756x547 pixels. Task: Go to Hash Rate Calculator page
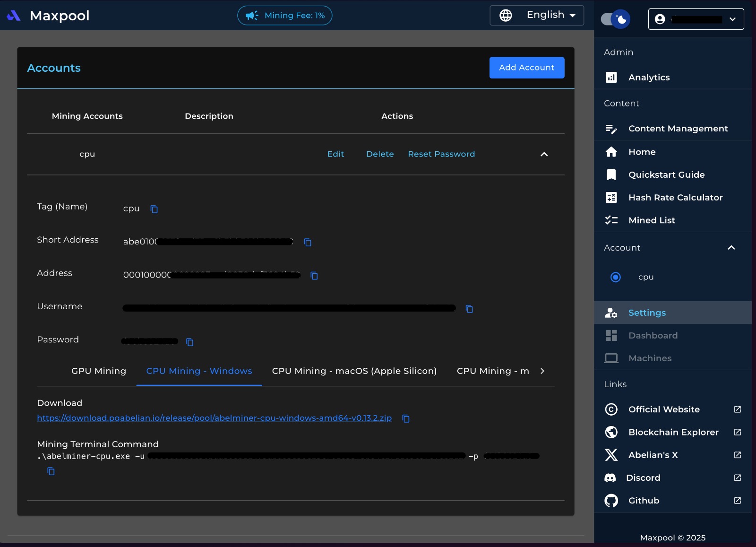click(673, 198)
